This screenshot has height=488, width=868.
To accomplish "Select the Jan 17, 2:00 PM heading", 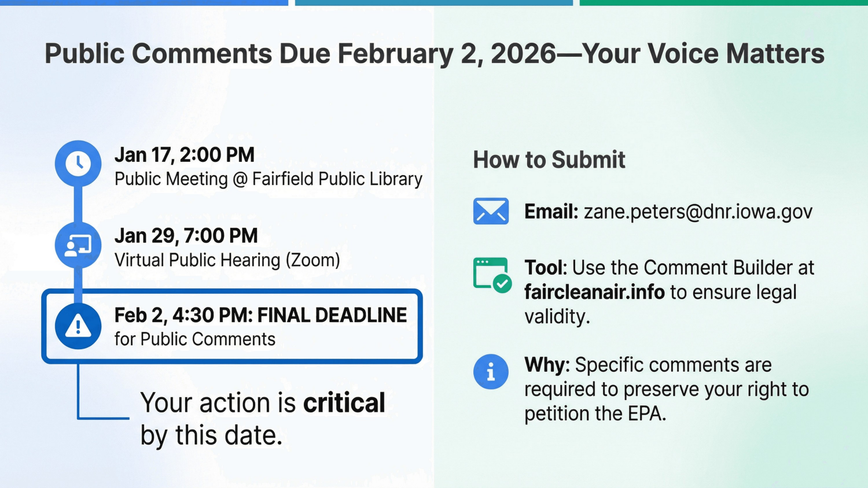I will pos(185,155).
